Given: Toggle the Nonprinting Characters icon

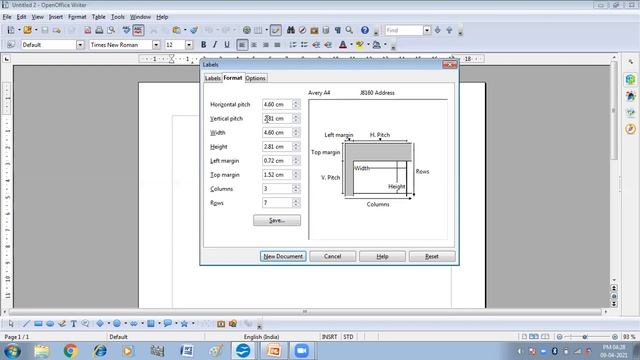Looking at the screenshot, I should pyautogui.click(x=338, y=30).
